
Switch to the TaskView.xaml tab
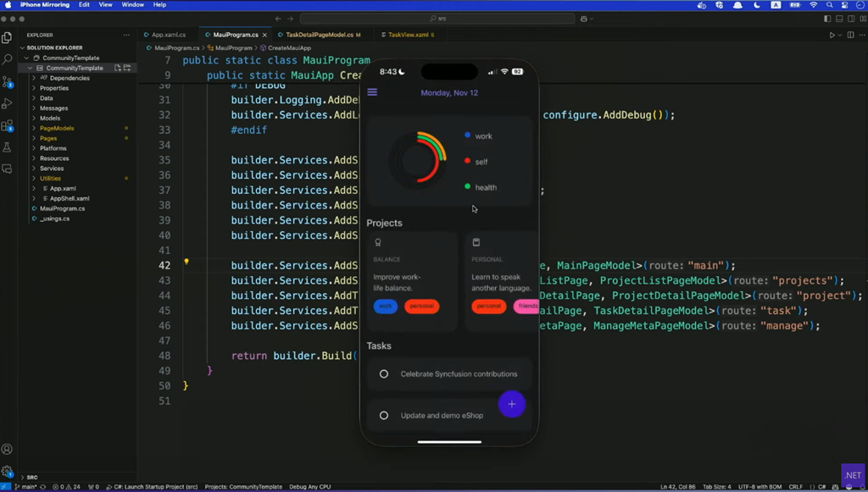(408, 35)
